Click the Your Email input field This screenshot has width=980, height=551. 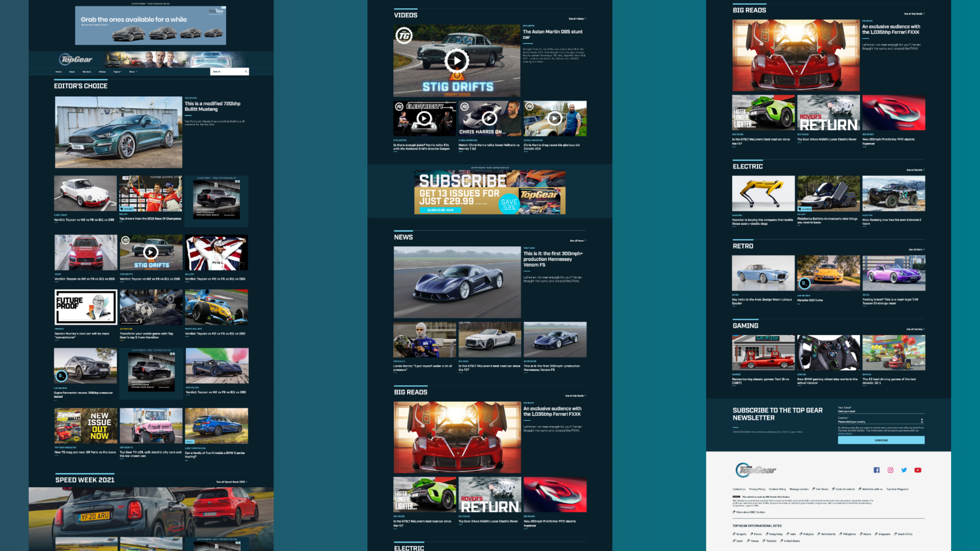(x=881, y=411)
